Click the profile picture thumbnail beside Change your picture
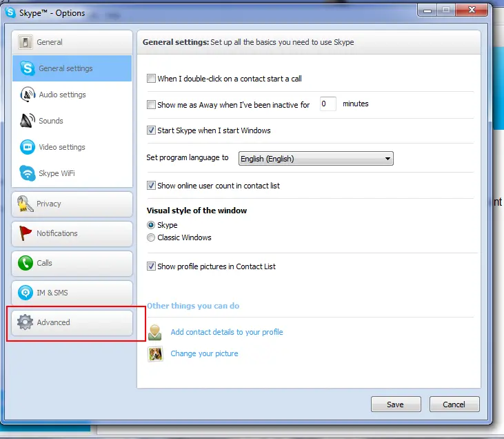The width and height of the screenshot is (504, 439). [x=155, y=353]
